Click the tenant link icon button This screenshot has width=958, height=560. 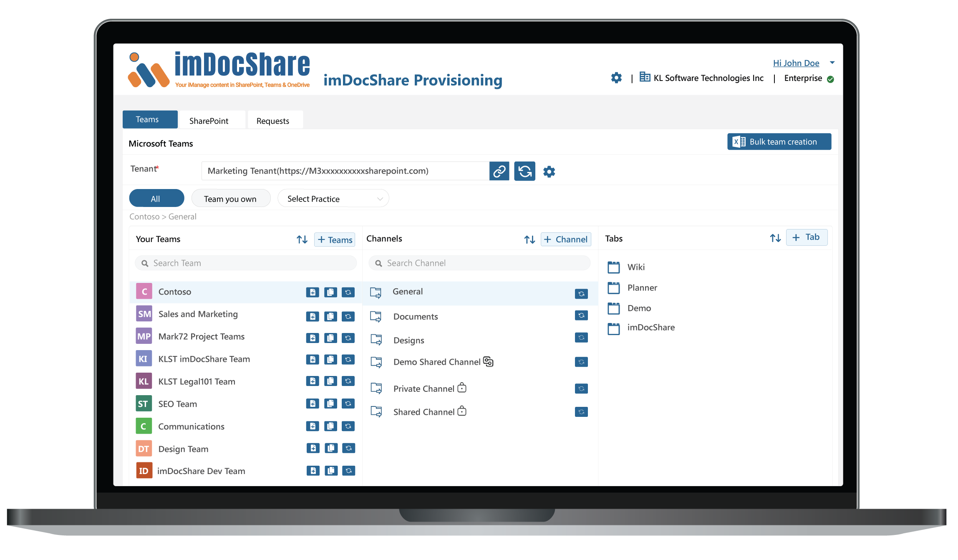(499, 171)
